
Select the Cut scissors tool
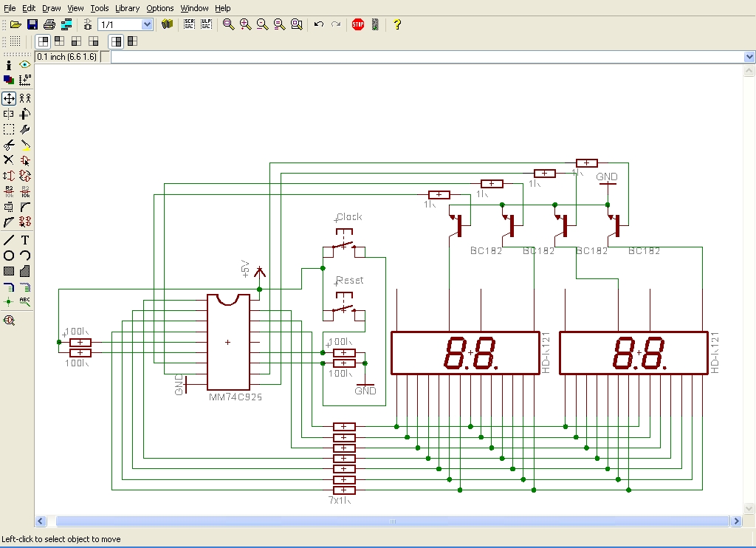coord(9,145)
